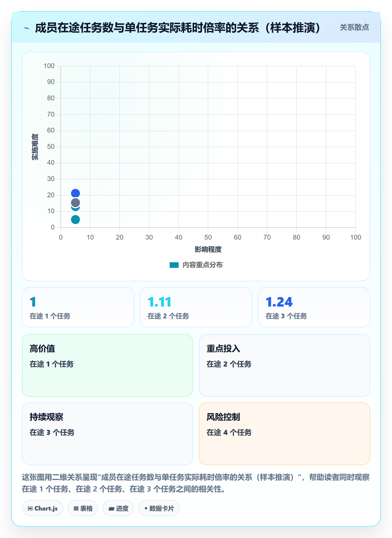
Task: Click the Chart.js chip square icon
Action: (30, 509)
